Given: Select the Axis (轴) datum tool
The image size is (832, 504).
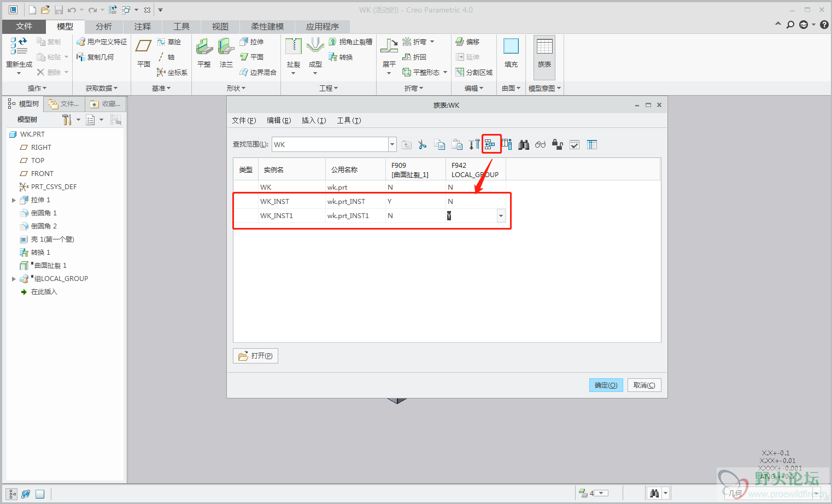Looking at the screenshot, I should (166, 57).
